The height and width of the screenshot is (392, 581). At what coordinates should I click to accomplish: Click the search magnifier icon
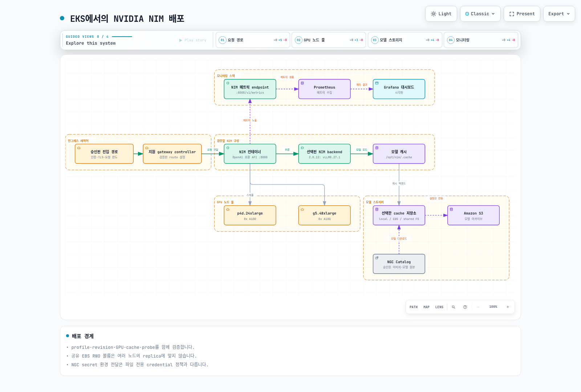(454, 307)
